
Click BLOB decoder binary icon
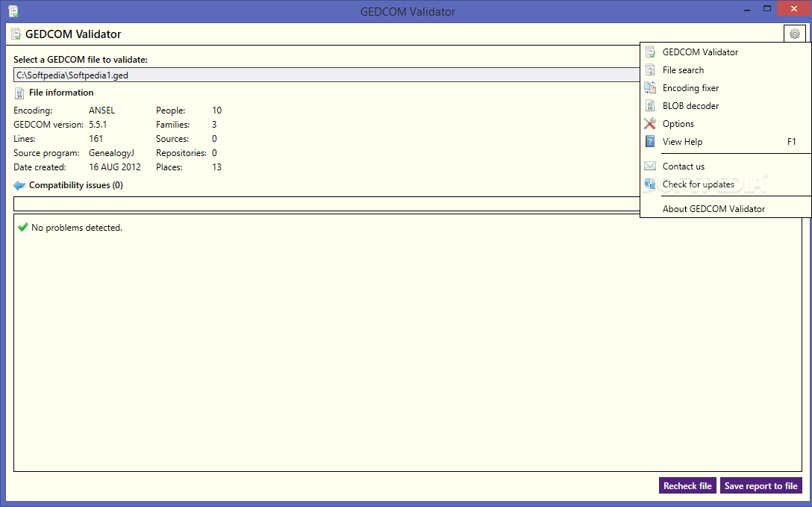coord(650,105)
